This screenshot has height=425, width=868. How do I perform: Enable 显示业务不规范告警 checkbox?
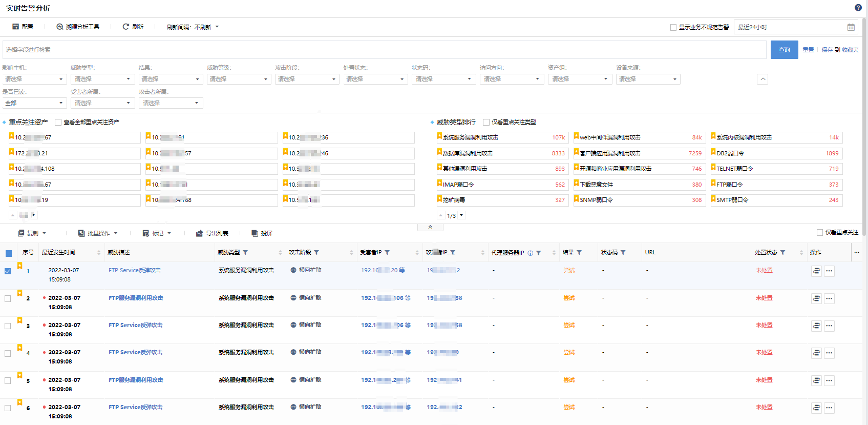point(673,27)
